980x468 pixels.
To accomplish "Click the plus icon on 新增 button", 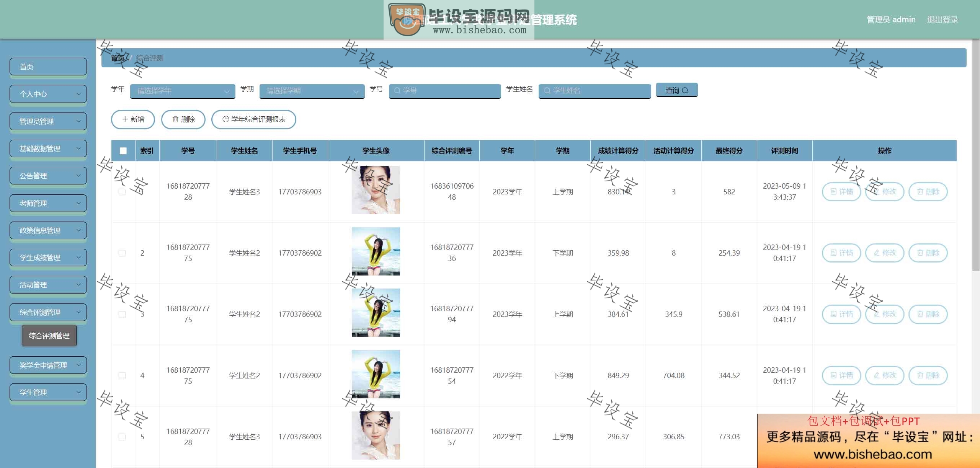I will pos(125,119).
